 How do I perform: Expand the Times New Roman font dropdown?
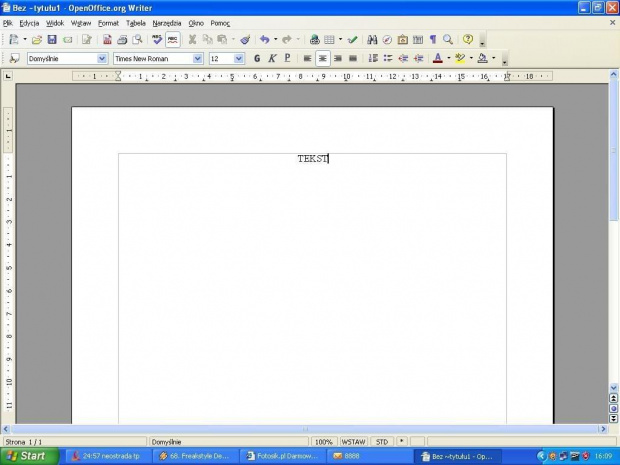click(x=198, y=58)
